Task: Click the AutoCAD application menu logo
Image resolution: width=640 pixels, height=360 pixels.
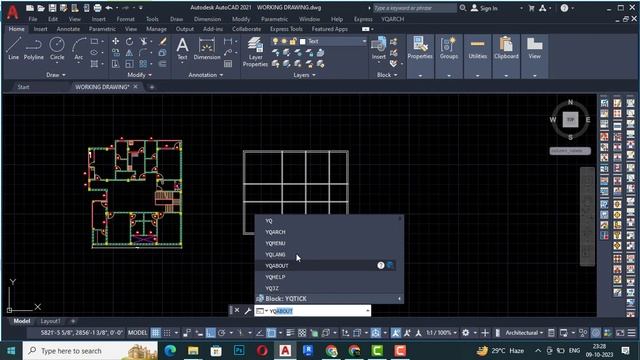Action: (12, 12)
